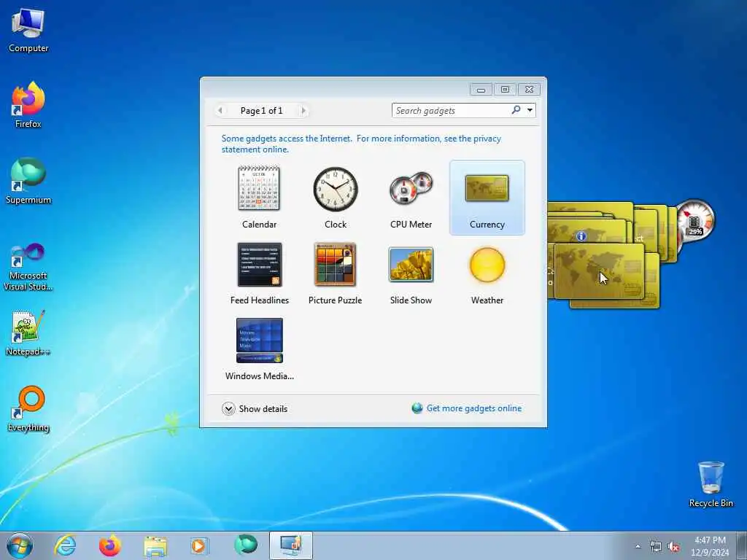Click the 'Page 1 of 1' label
The width and height of the screenshot is (747, 560).
coord(262,111)
